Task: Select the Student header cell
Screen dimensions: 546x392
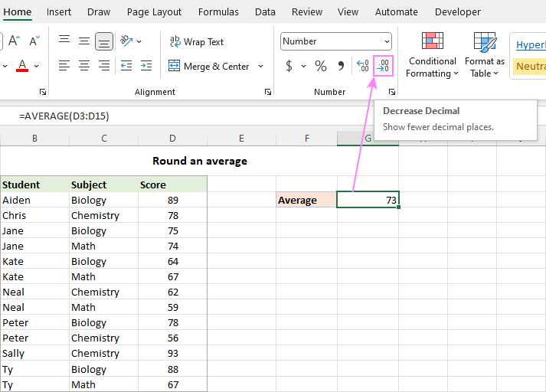Action: [34, 185]
